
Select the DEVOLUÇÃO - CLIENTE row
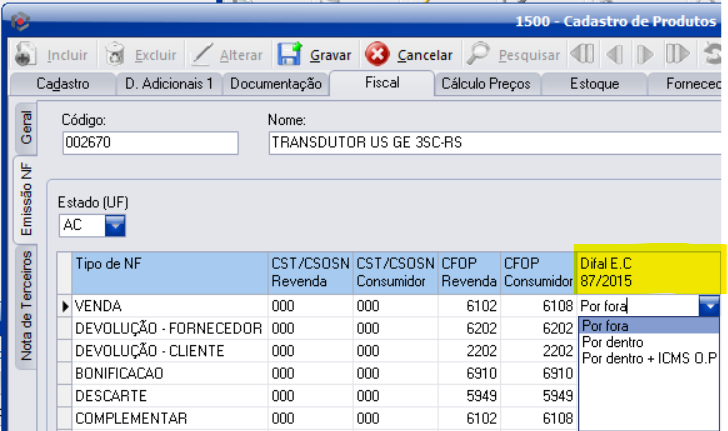pyautogui.click(x=150, y=351)
